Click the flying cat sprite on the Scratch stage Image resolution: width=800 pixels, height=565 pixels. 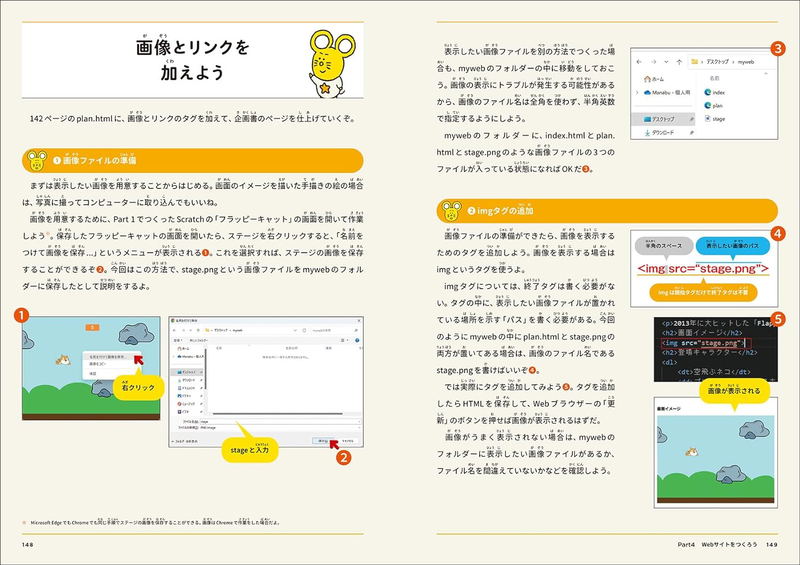63,360
